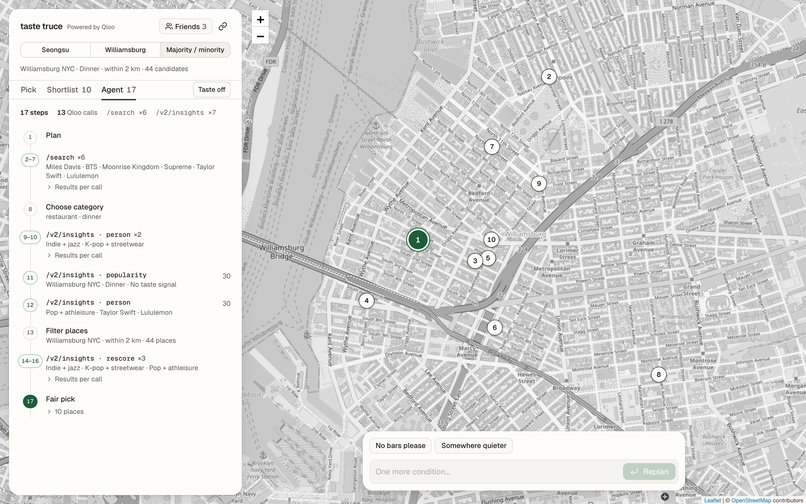Viewport: 806px width, 504px height.
Task: Choose the Williamsburg scenario
Action: pyautogui.click(x=125, y=50)
